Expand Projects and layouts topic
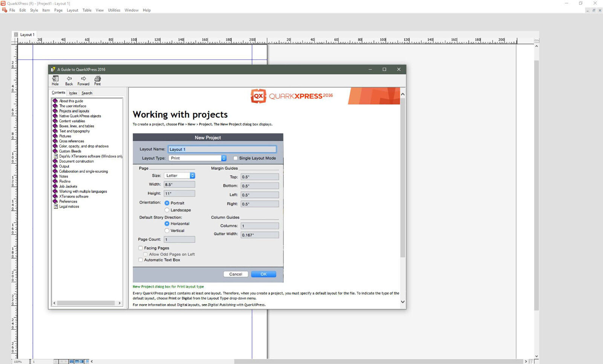Screen dimensions: 603x364 pos(74,111)
